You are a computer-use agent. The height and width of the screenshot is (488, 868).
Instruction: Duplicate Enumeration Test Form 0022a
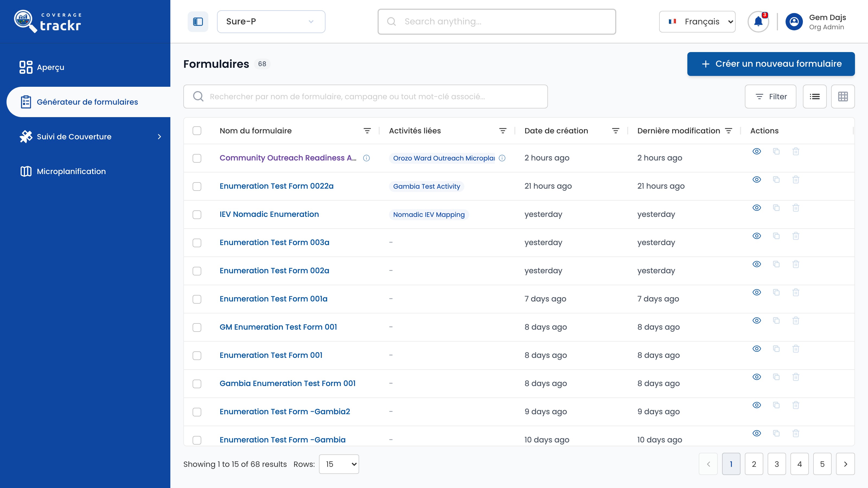click(x=776, y=179)
